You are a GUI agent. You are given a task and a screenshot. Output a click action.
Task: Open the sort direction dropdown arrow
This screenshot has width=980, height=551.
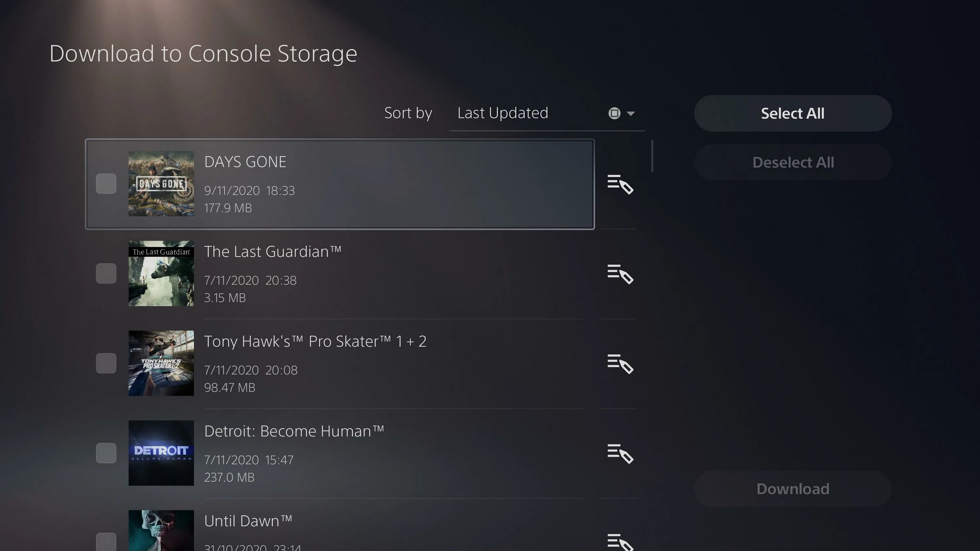630,113
